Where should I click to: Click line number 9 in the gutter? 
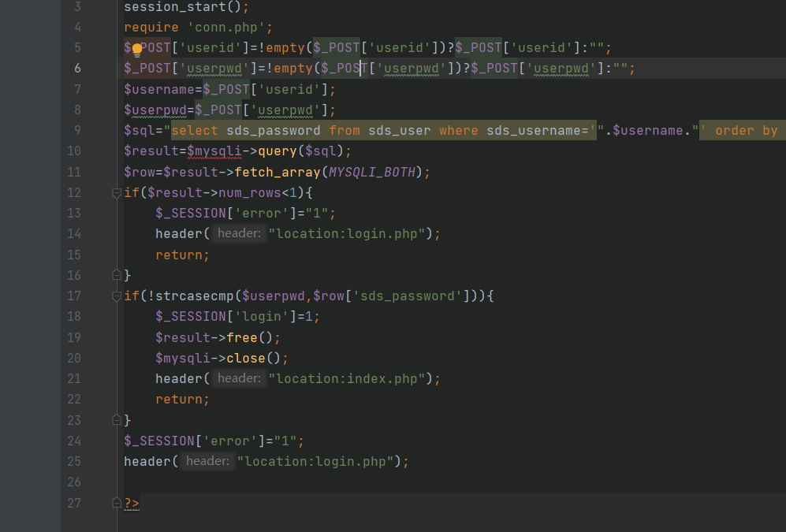click(77, 131)
